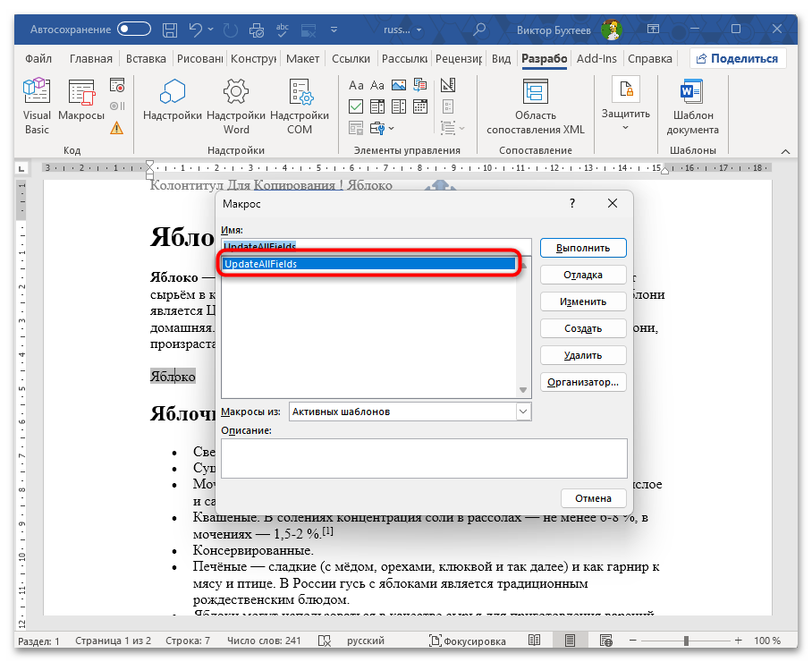Open Customize Quick Access Toolbar dropdown

point(334,30)
